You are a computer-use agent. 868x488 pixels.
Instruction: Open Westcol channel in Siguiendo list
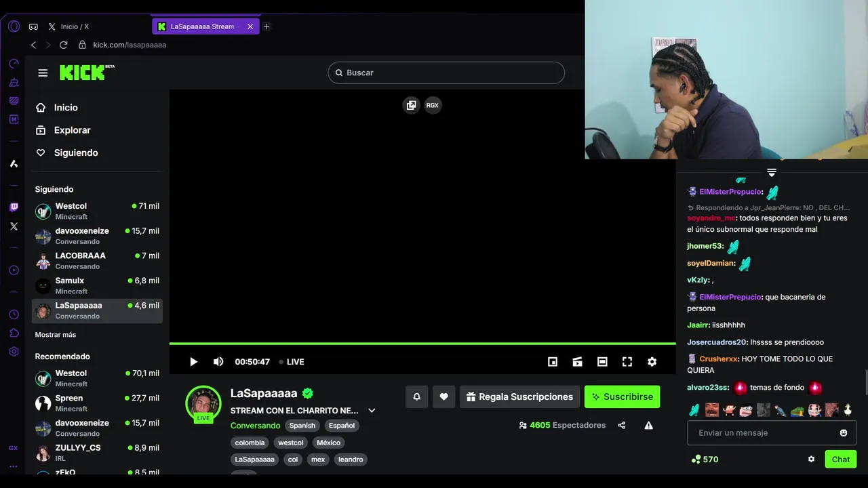tap(98, 211)
